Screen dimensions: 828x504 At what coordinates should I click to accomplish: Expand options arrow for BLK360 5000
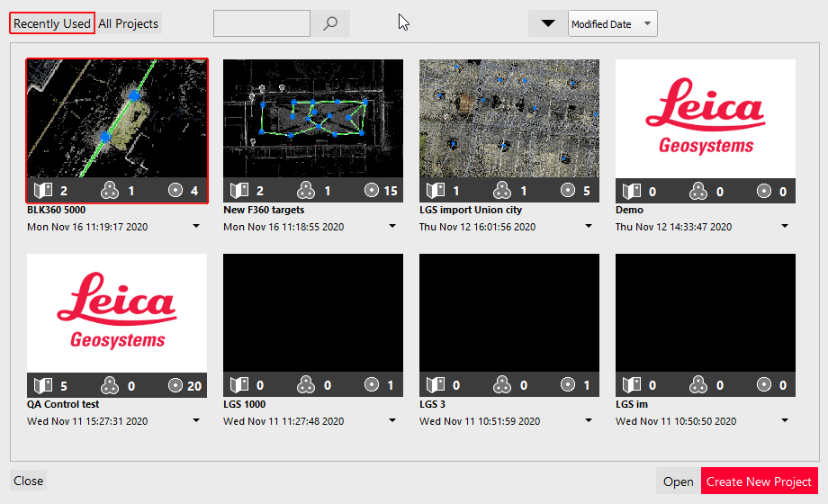click(x=196, y=227)
